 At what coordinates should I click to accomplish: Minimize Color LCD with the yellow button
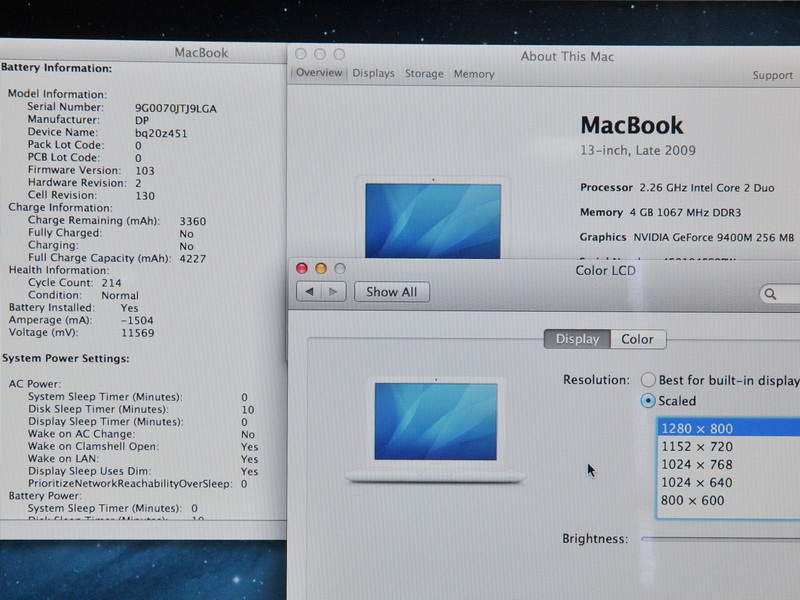pos(321,268)
